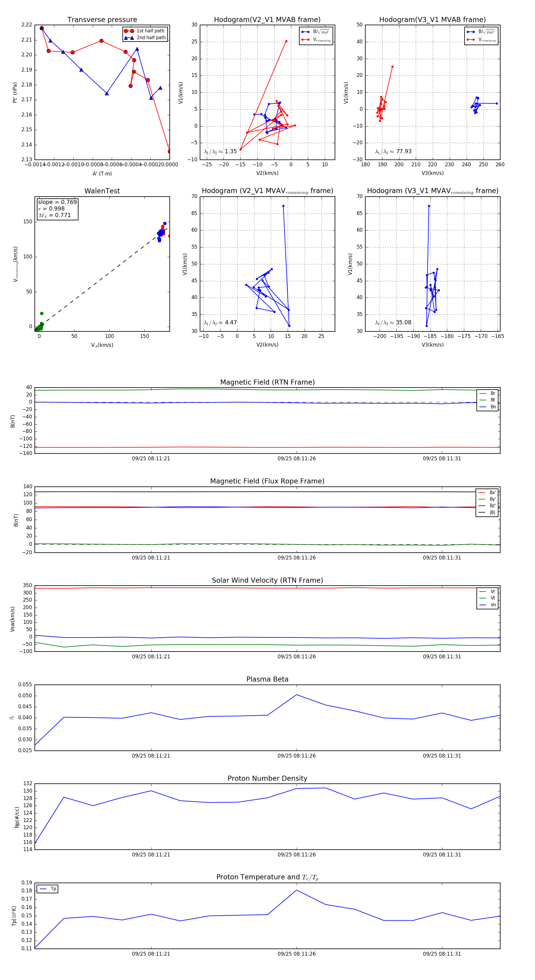Click the λ1/λ3 ≈ 35.08 annotation
Screen dimensions: 535x980
click(393, 323)
